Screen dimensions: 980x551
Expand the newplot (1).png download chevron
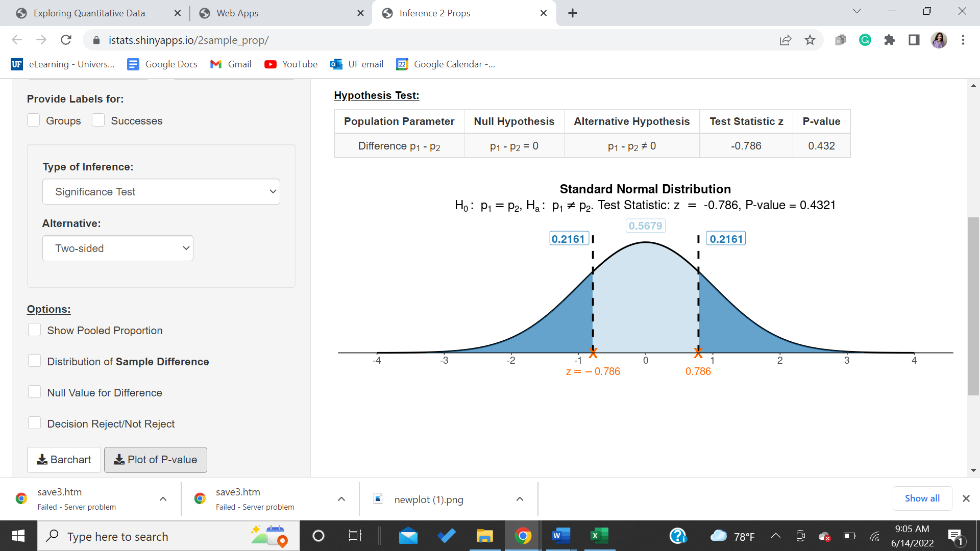519,499
